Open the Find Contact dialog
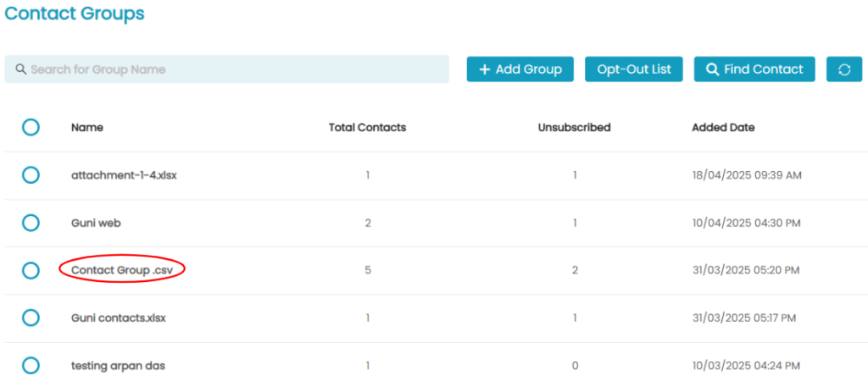Viewport: 868px width, 381px height. point(754,69)
